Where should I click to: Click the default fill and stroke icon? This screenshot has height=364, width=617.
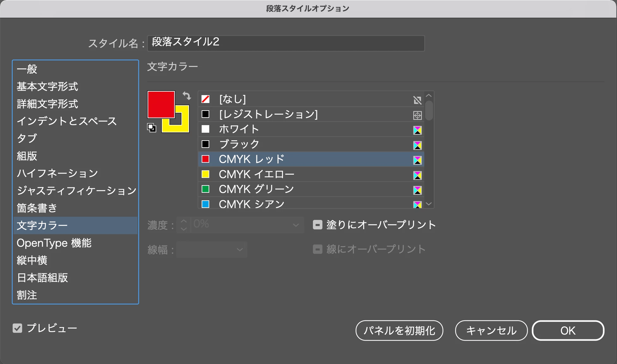coord(151,128)
